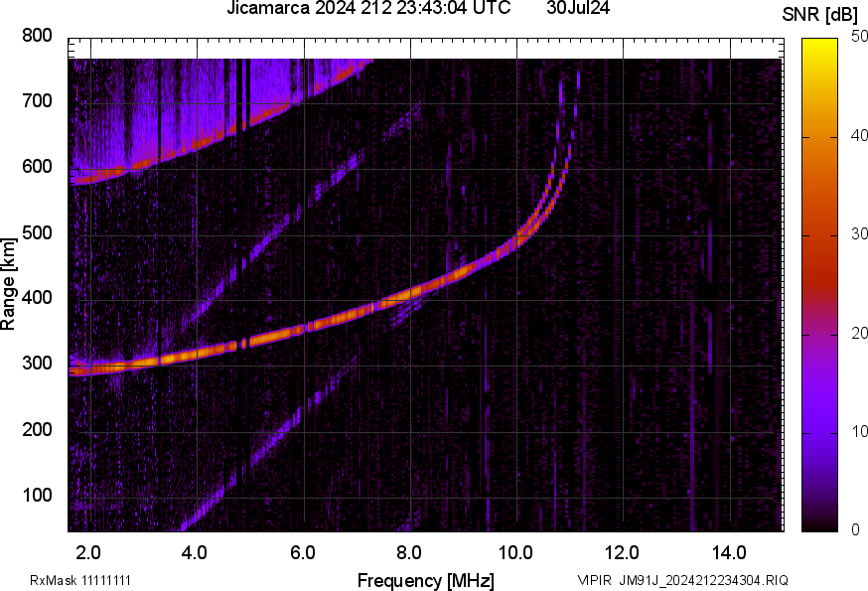Viewport: 868px width, 591px height.
Task: Click the colorbar tick label '20'
Action: click(x=859, y=333)
